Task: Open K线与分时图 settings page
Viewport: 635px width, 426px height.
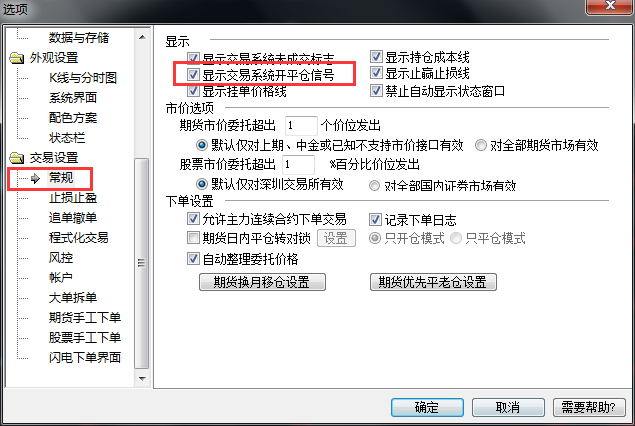Action: coord(83,78)
